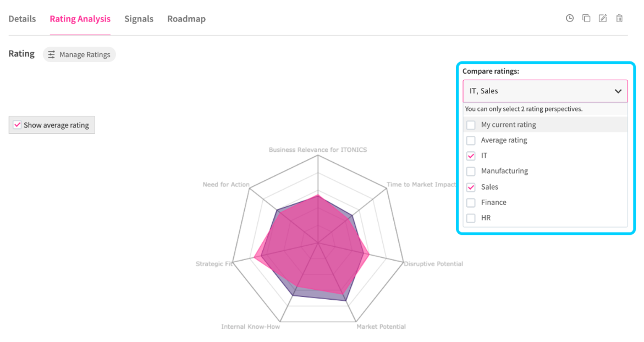Check the Average rating option
The width and height of the screenshot is (644, 342).
point(471,140)
